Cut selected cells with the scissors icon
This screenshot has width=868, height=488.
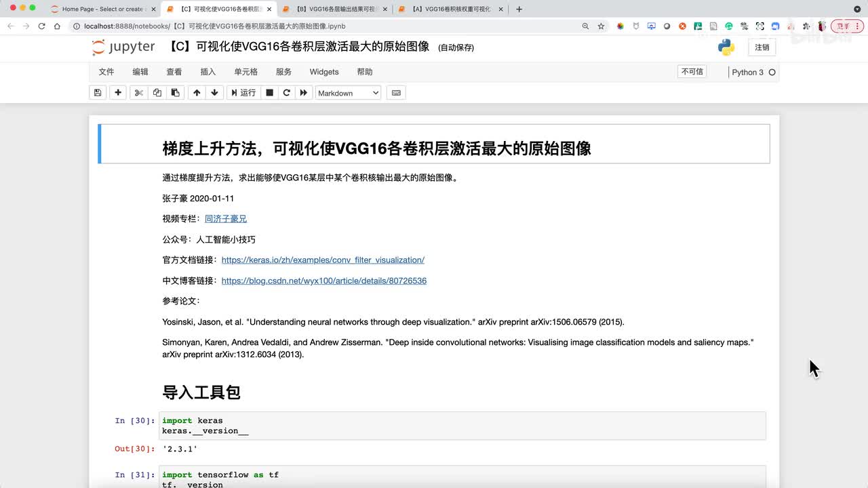139,93
